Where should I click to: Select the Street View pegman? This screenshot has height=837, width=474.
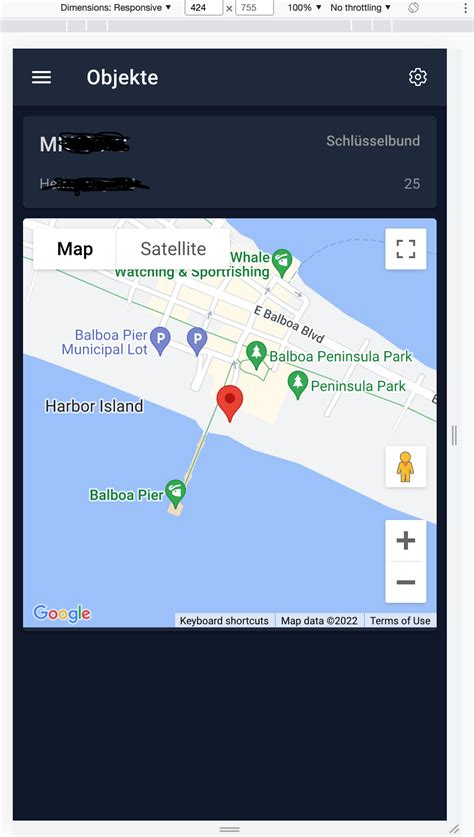pyautogui.click(x=406, y=467)
